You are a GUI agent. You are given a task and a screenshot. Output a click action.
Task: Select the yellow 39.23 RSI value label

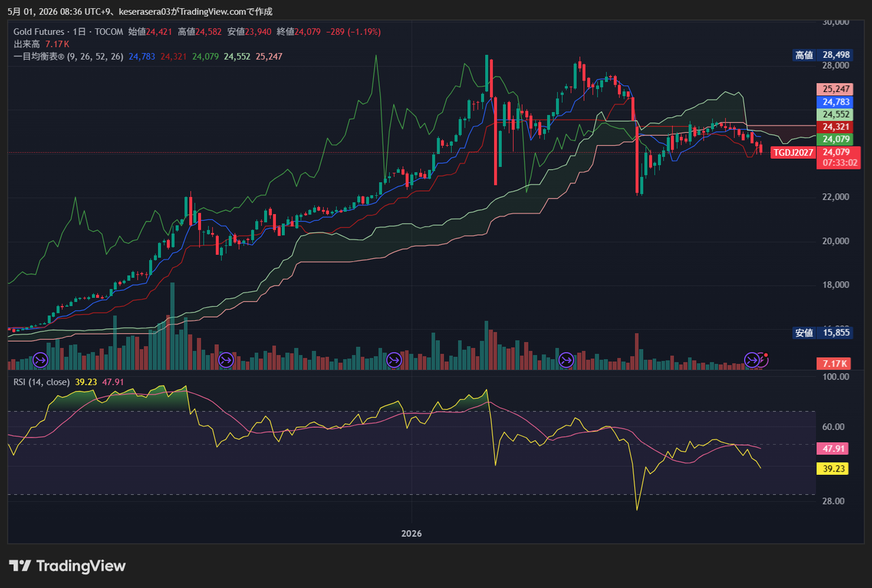832,469
